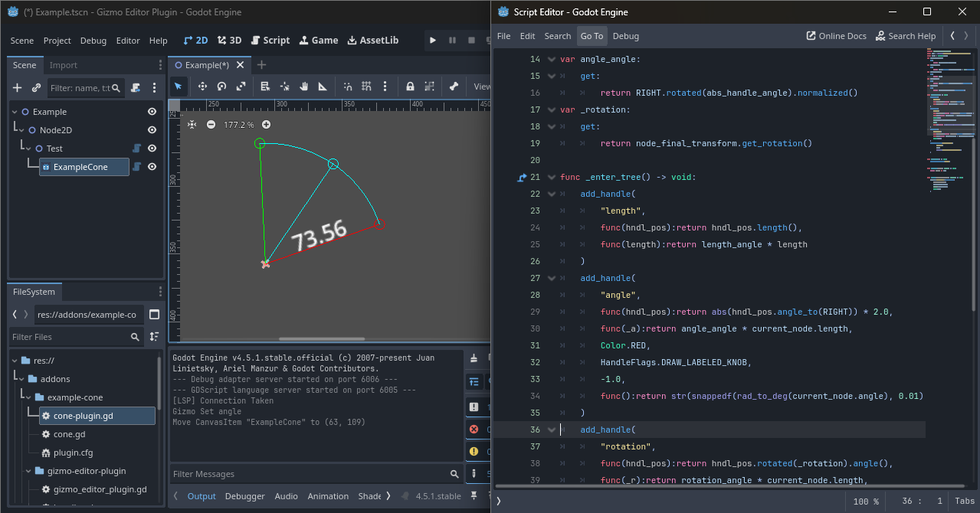Lock the selected node
This screenshot has height=513, width=980.
(410, 87)
